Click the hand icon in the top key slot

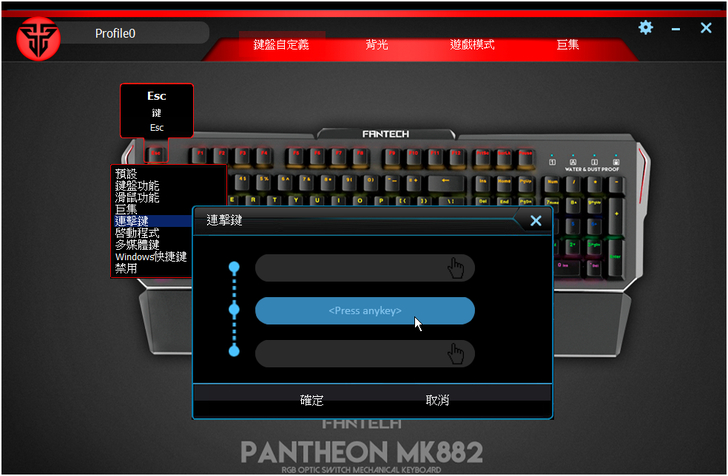[x=456, y=268]
